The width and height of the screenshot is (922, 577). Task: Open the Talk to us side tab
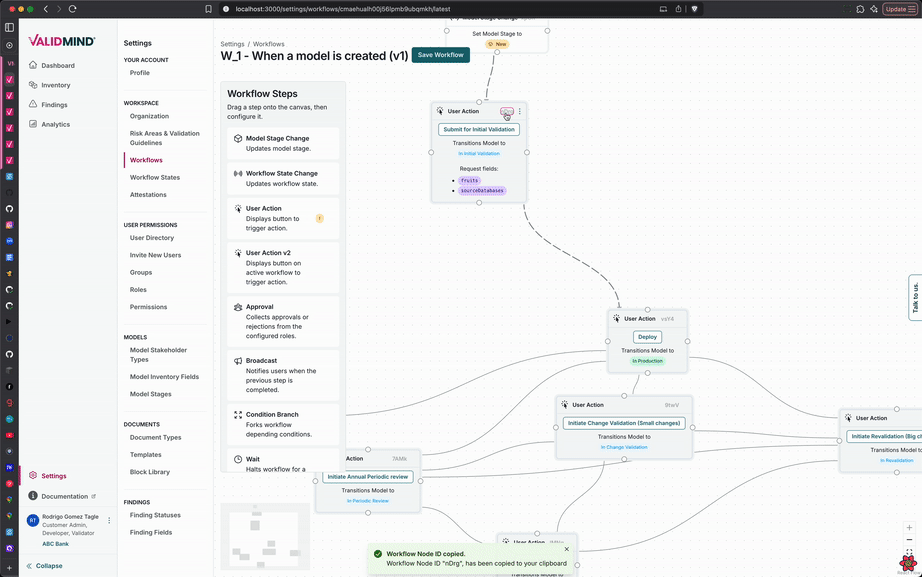[914, 298]
